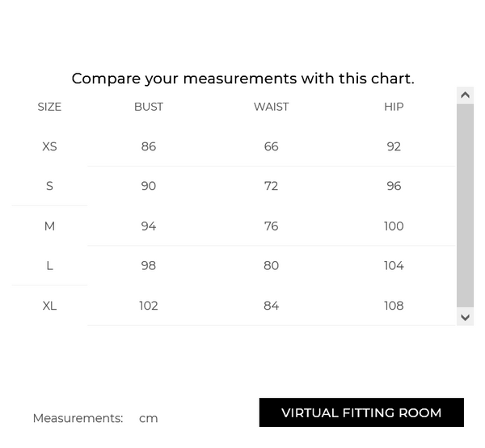Click the waist value 72

[x=271, y=186]
